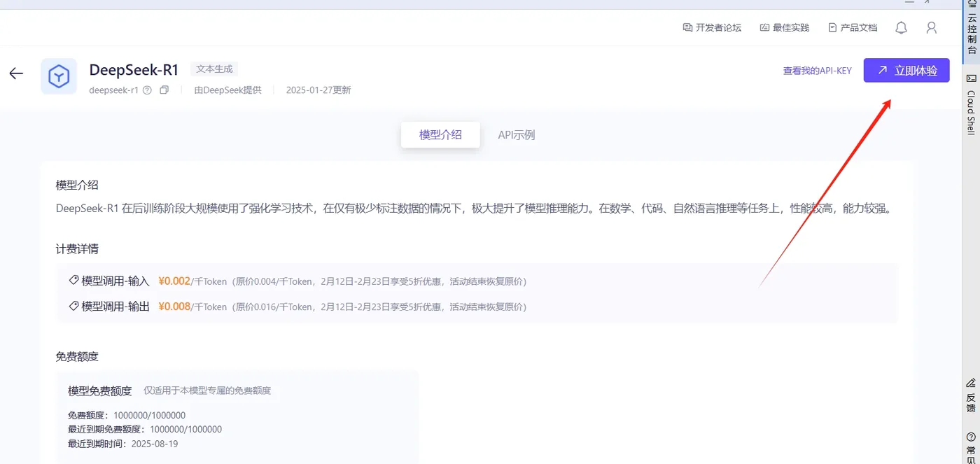
Task: Switch to the API示例 tab
Action: (x=517, y=135)
